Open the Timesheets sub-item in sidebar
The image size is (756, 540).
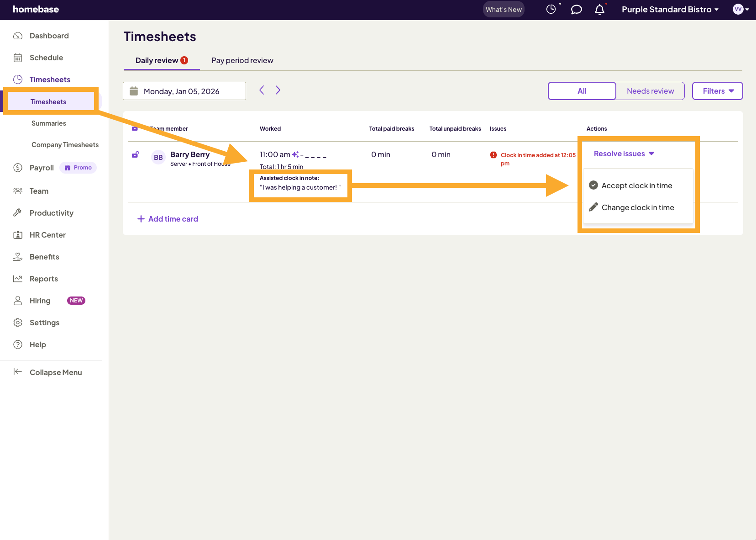point(48,101)
